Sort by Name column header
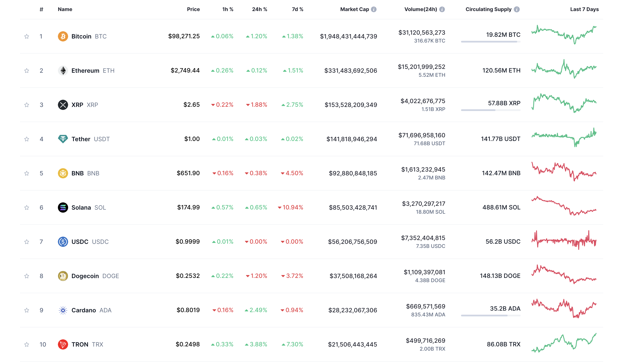 [65, 9]
